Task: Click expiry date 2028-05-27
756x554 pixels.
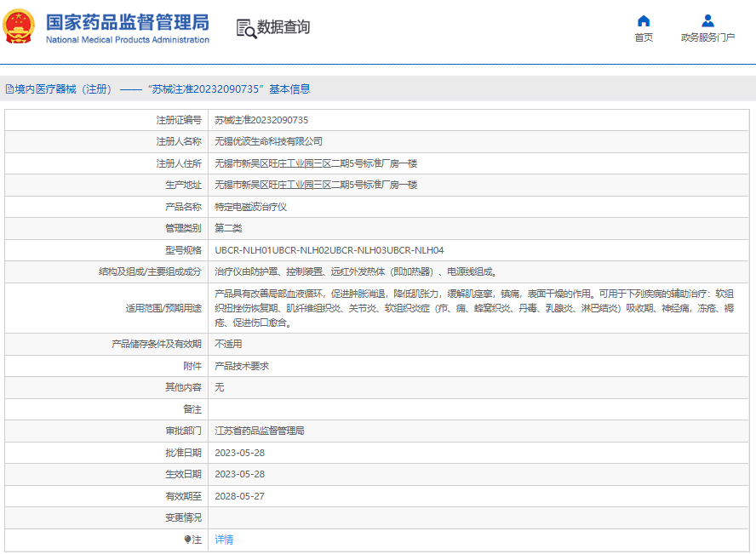Action: 239,496
